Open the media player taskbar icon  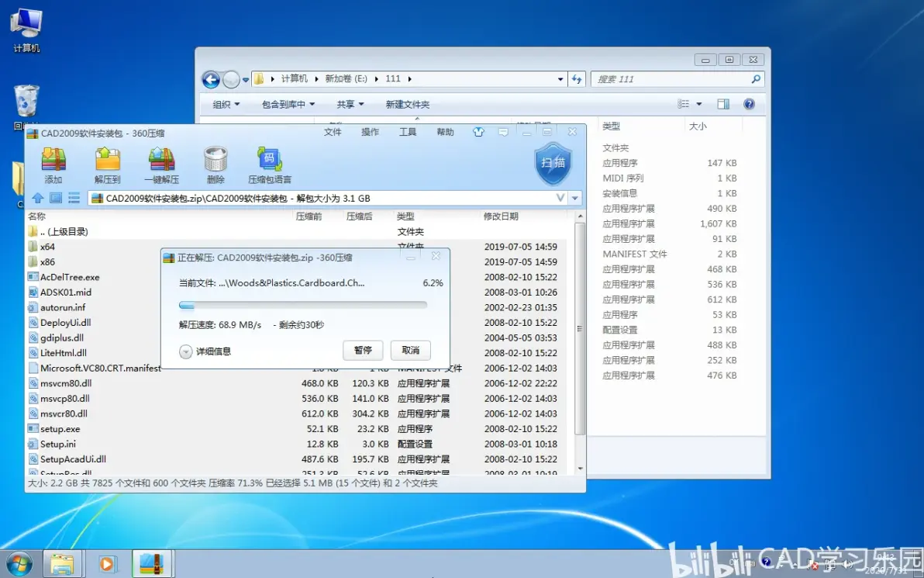pos(107,564)
